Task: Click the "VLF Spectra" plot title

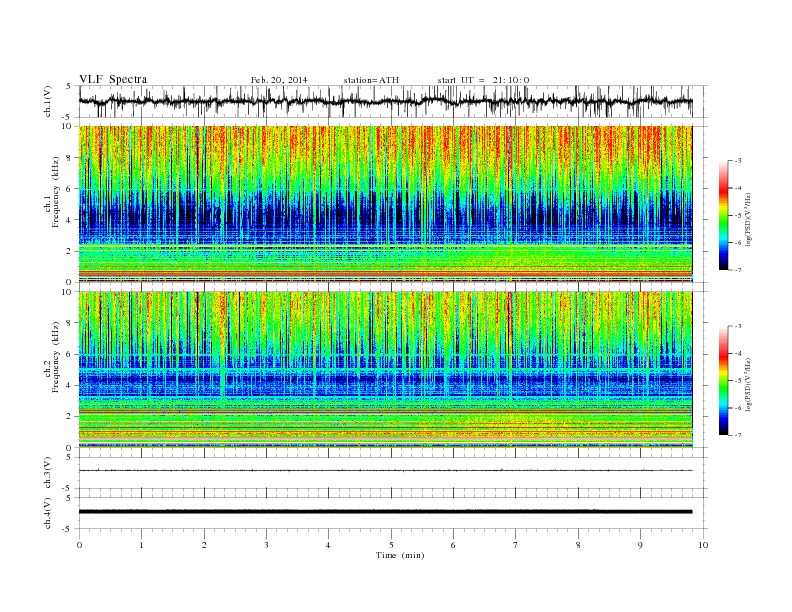Action: tap(113, 79)
